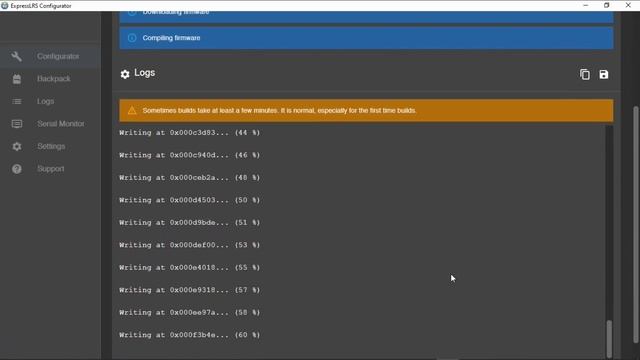640x360 pixels.
Task: Click the Configurator wrench icon
Action: (x=17, y=56)
